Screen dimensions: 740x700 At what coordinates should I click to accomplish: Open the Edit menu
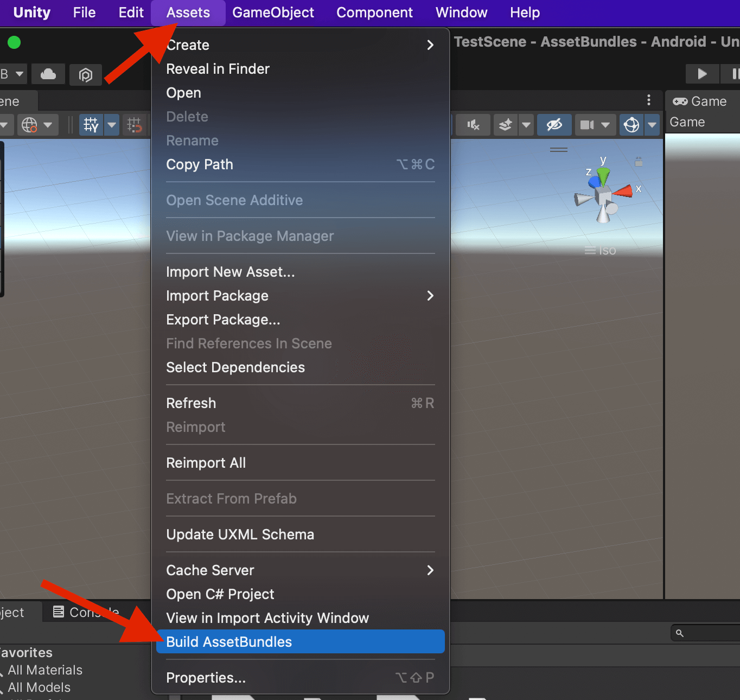click(x=131, y=12)
